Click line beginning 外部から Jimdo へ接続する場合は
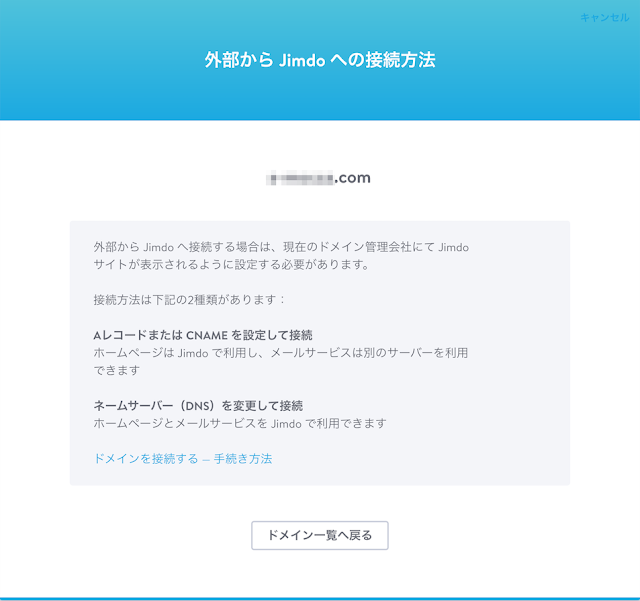 [x=281, y=247]
